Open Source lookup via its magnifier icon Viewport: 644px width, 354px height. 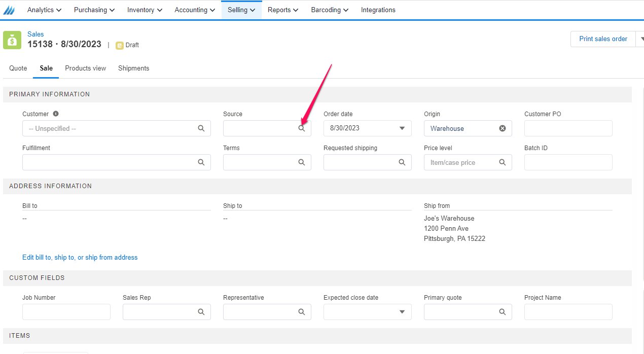tap(302, 128)
